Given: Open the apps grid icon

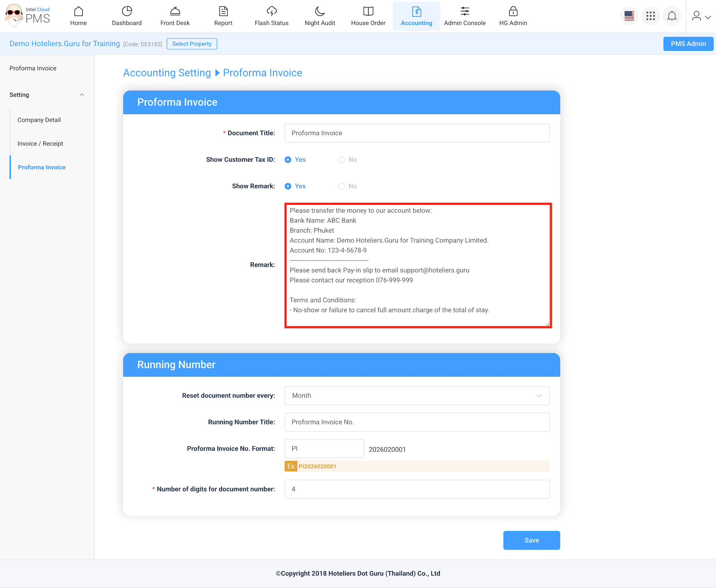Looking at the screenshot, I should [x=650, y=16].
